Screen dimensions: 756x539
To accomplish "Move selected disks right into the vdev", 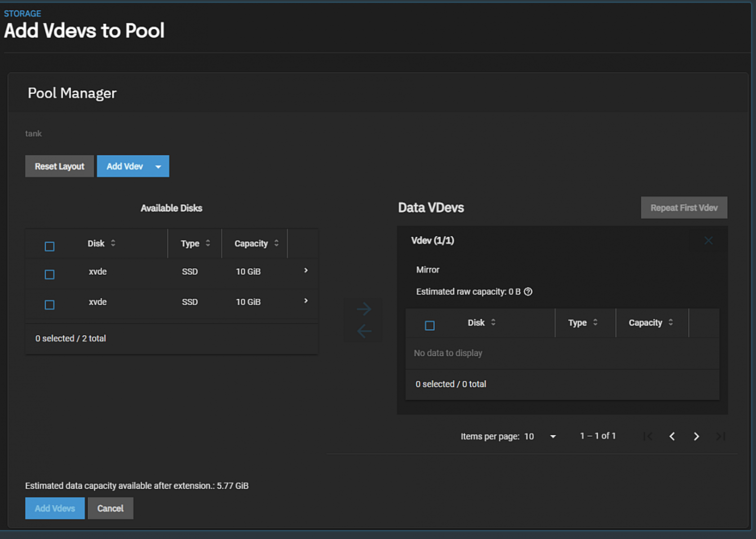I will [364, 309].
